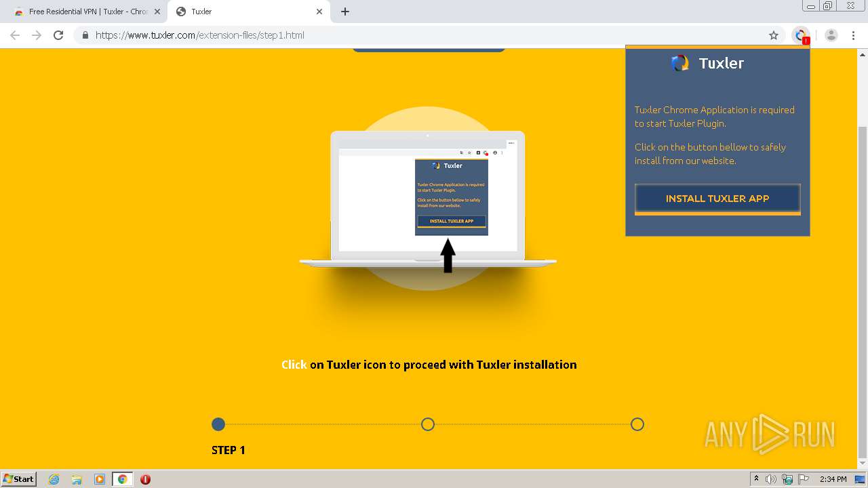Click the taskbar clock showing 2:34 PM
This screenshot has height=488, width=868.
coord(833,479)
